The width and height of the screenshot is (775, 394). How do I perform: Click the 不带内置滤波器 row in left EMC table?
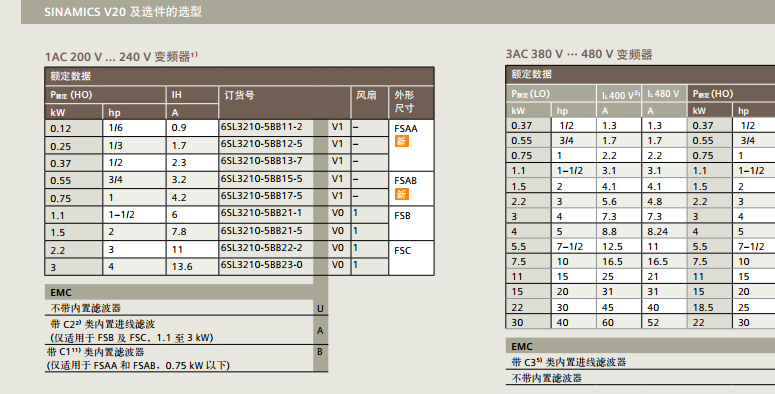tap(179, 308)
